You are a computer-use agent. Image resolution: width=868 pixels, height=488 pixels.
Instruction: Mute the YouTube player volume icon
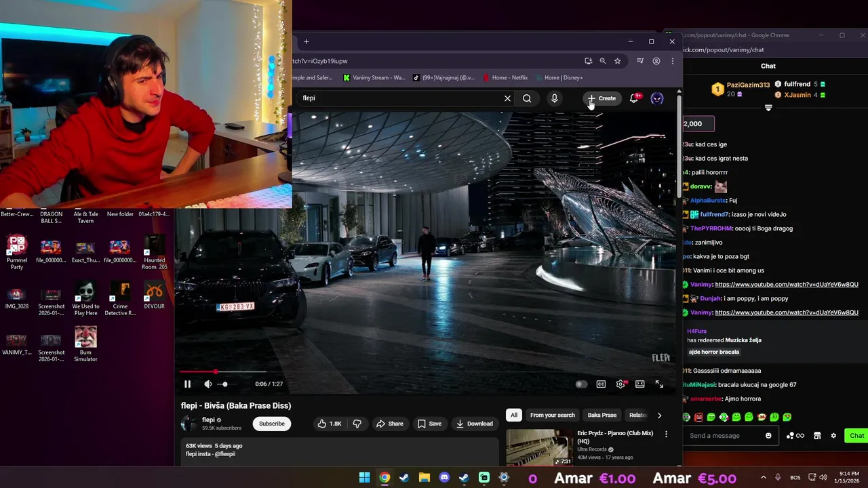click(x=208, y=384)
